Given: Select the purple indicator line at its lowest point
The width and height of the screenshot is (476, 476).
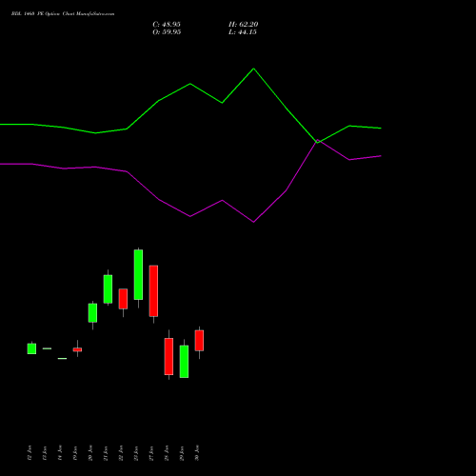Looking at the screenshot, I should point(253,222).
